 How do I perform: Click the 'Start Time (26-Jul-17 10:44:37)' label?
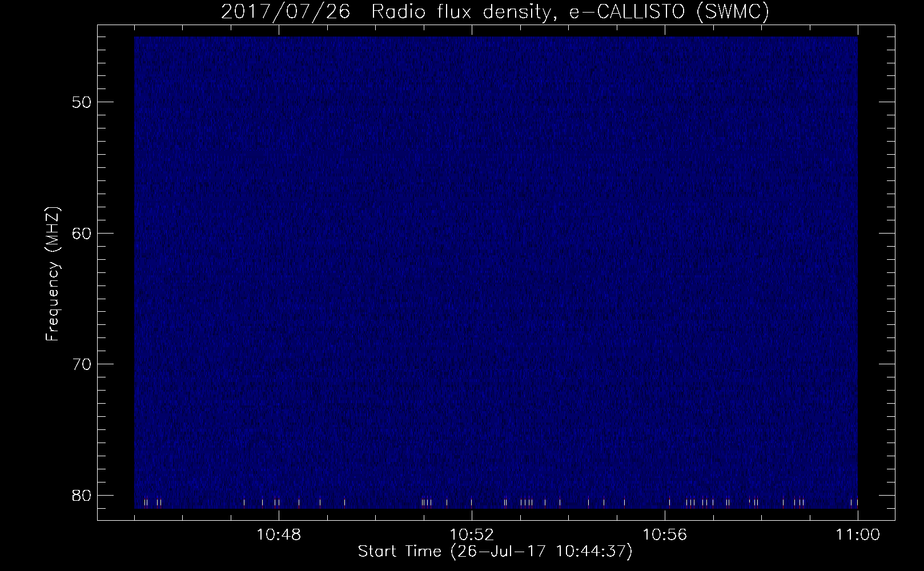point(495,552)
